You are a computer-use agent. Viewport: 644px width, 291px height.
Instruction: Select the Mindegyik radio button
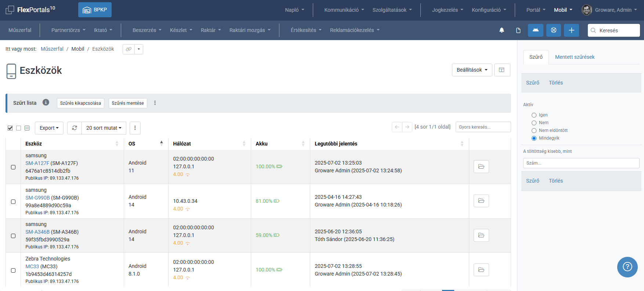pos(534,138)
